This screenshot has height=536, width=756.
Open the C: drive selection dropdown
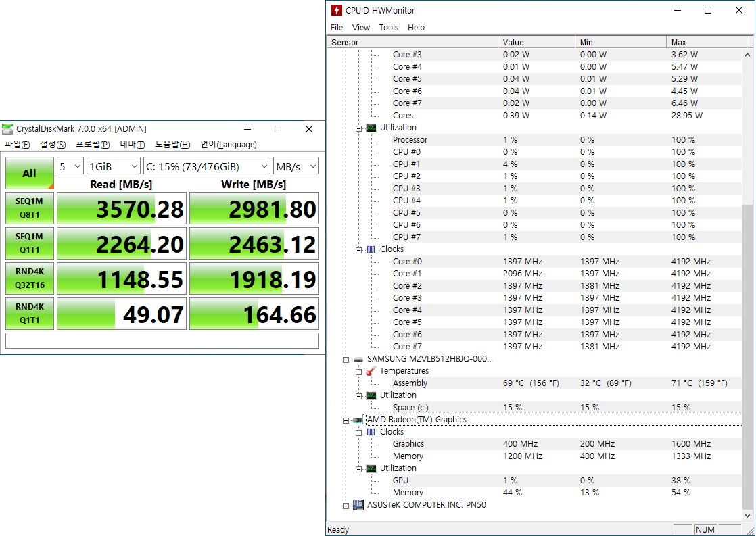(x=207, y=166)
